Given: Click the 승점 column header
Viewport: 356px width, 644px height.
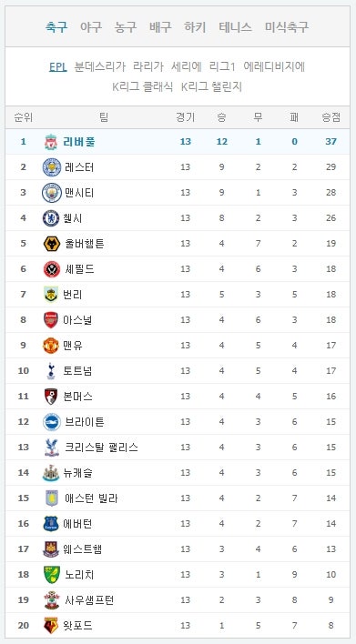Looking at the screenshot, I should pyautogui.click(x=331, y=117).
